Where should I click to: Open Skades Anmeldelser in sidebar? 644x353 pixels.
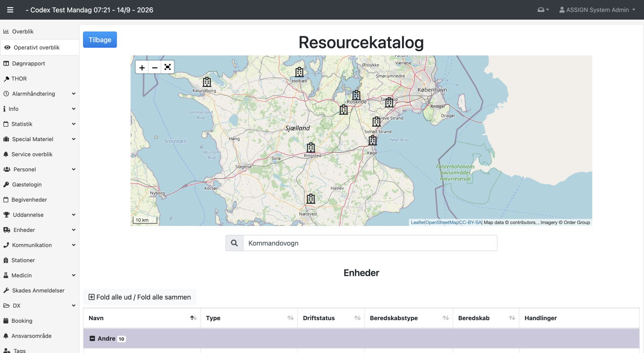40,290
